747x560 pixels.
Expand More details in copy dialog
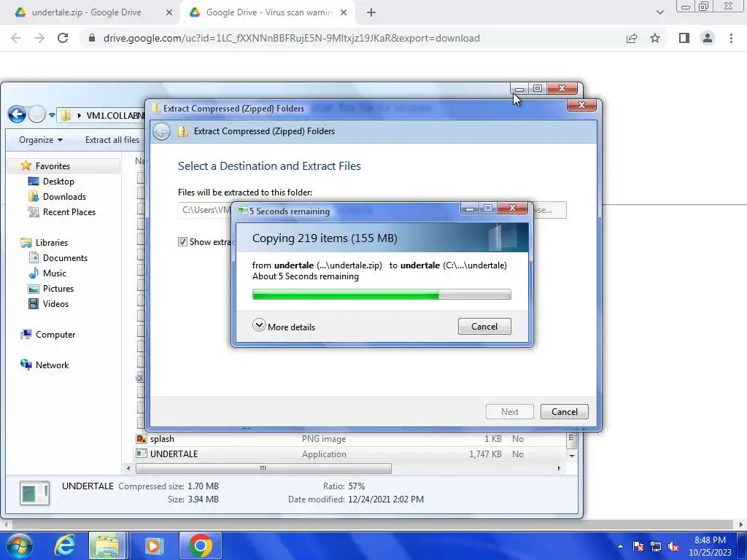point(284,326)
